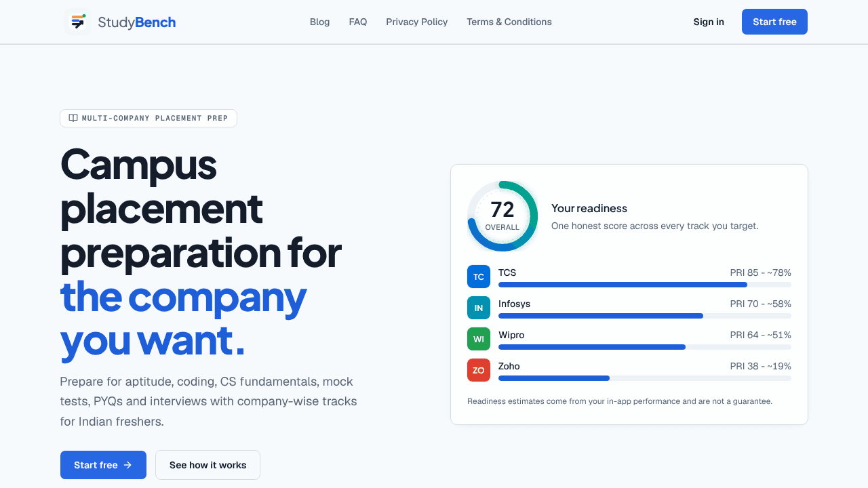
Task: Click the ZO badge icon for Zoho
Action: (x=479, y=370)
